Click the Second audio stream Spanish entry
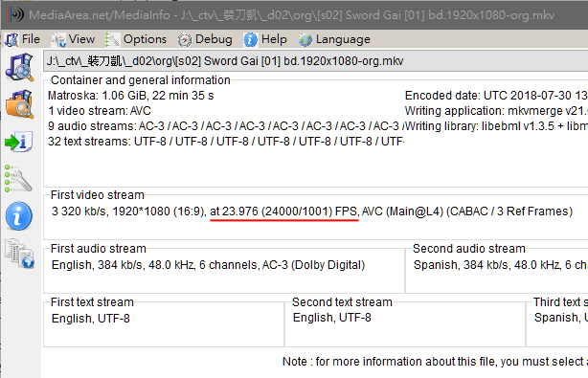 point(501,265)
